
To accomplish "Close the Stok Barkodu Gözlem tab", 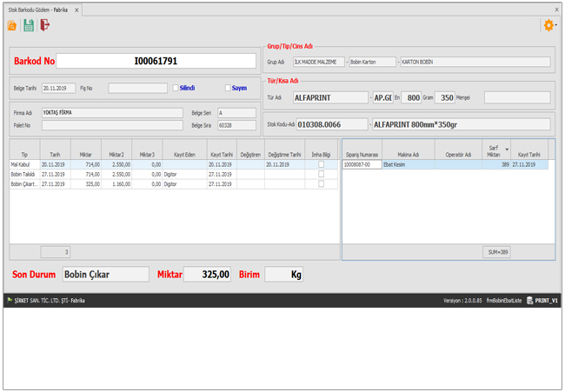I will pos(76,10).
